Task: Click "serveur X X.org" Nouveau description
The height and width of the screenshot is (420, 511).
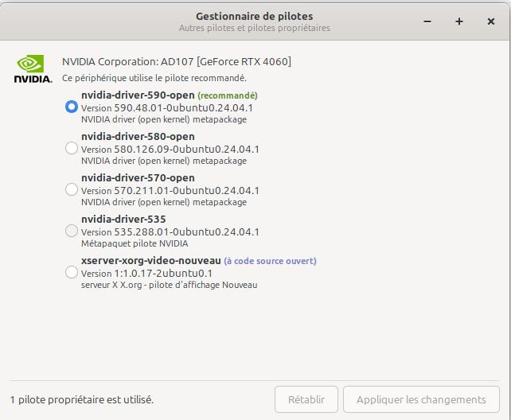Action: click(x=169, y=285)
